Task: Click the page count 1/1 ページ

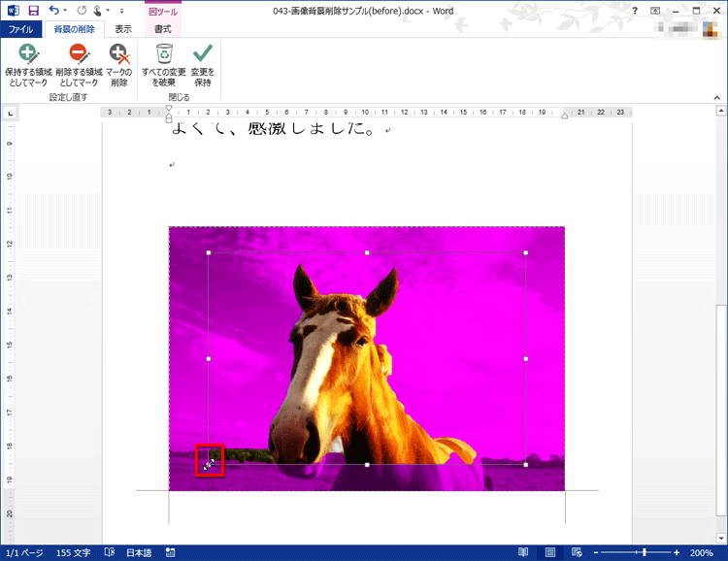Action: pos(24,552)
